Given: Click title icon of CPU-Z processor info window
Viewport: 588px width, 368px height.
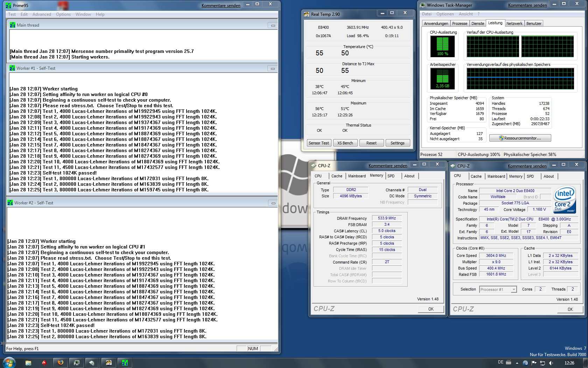Looking at the screenshot, I should [453, 166].
